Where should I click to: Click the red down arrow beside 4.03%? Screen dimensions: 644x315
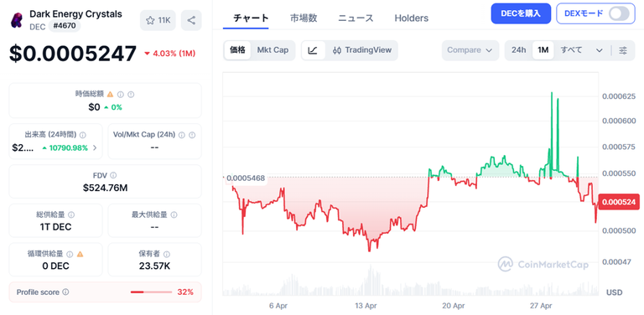(x=147, y=54)
